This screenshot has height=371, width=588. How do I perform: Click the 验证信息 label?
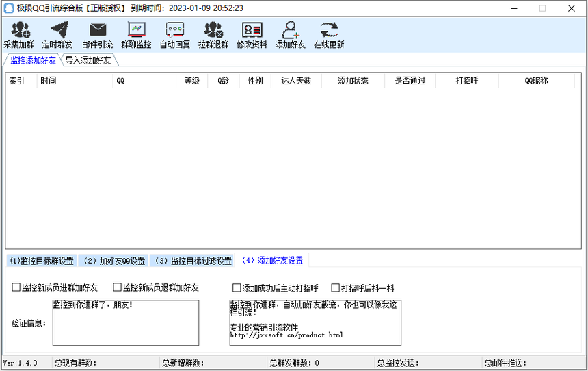pyautogui.click(x=29, y=322)
